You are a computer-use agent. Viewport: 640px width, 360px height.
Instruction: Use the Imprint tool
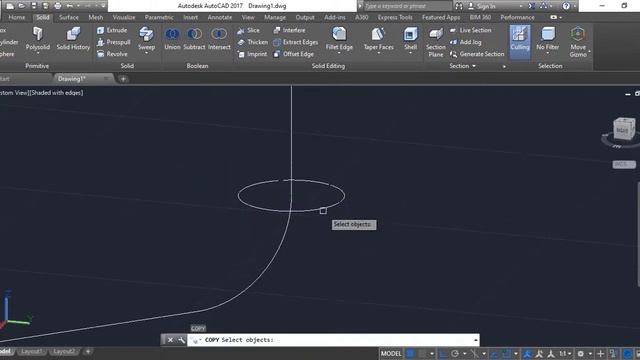(252, 54)
